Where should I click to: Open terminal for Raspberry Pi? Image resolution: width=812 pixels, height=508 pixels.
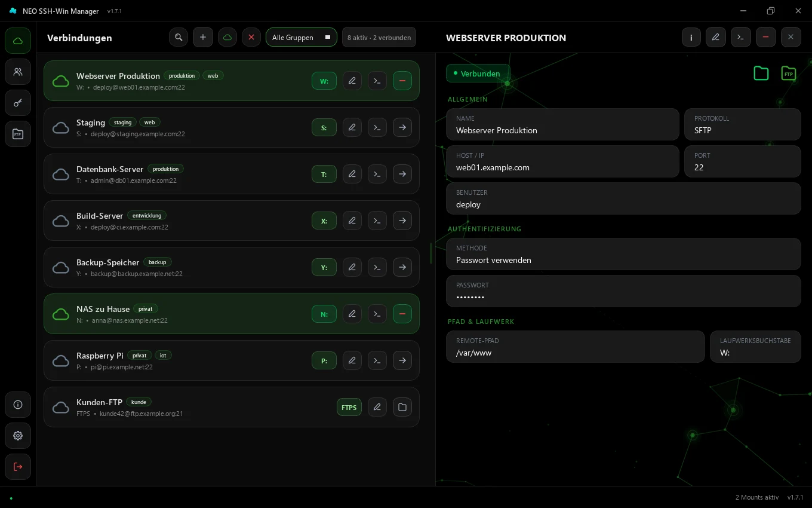[377, 360]
